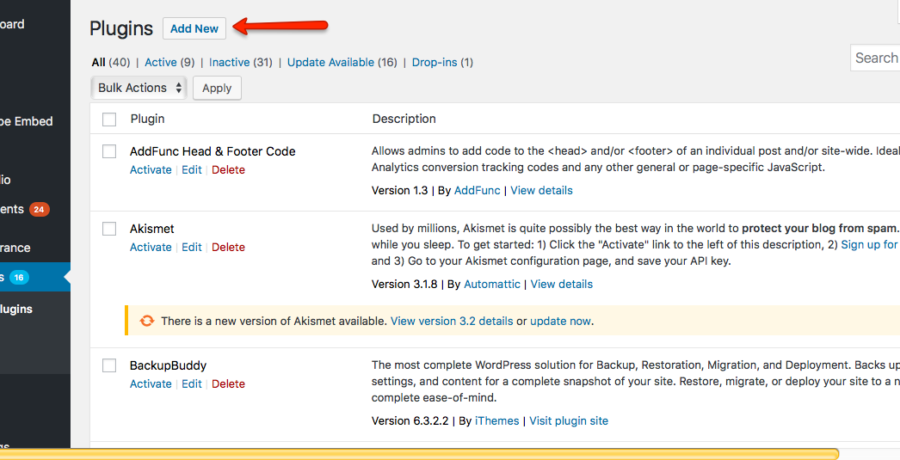Image resolution: width=900 pixels, height=460 pixels.
Task: Click the Add New plugin button
Action: pyautogui.click(x=194, y=28)
